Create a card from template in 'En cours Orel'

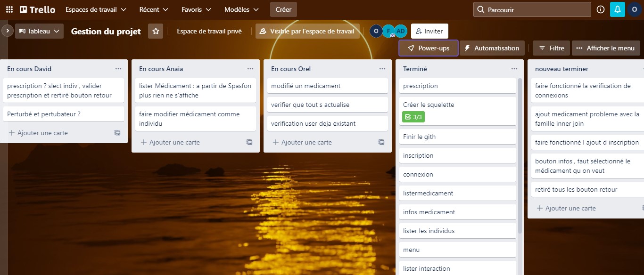point(381,142)
